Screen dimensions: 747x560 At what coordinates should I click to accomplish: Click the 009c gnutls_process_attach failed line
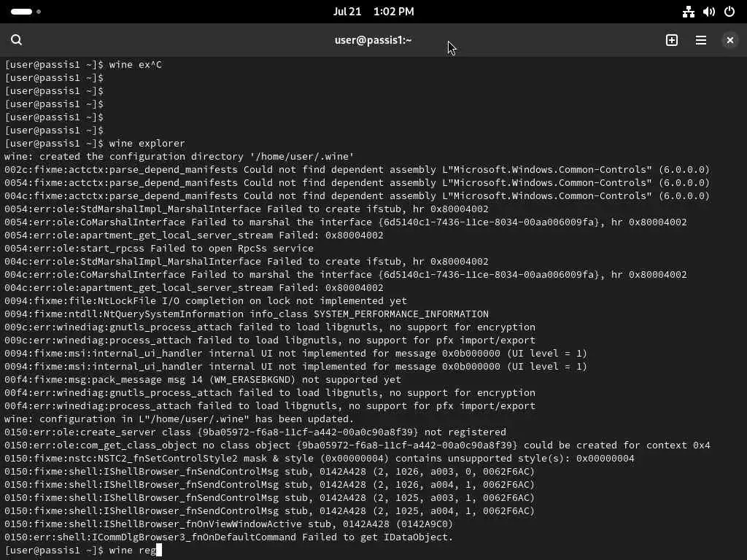(270, 327)
